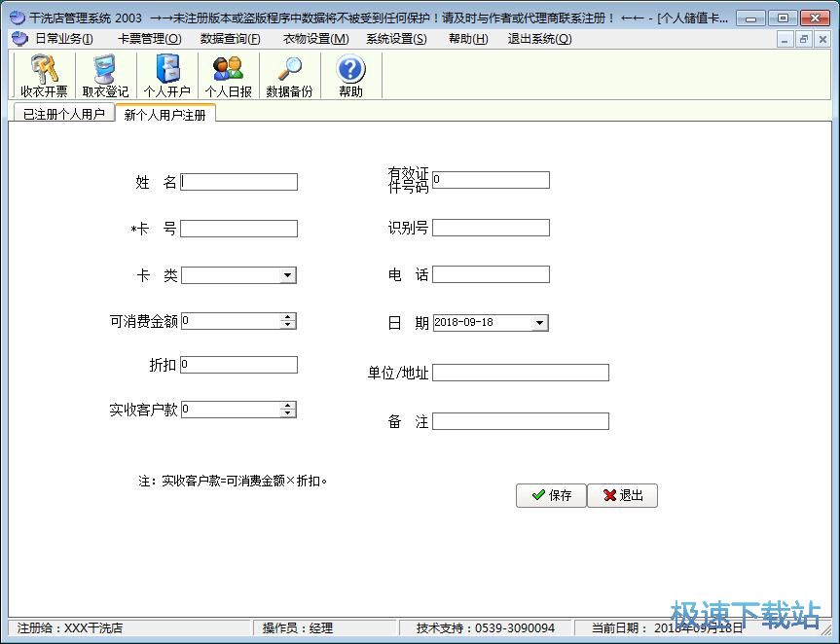Open the 收衣开票 keys icon tool

click(x=44, y=76)
